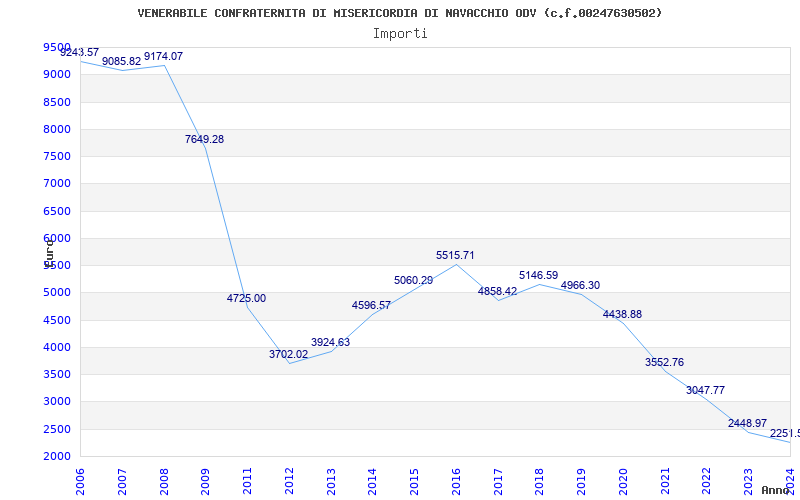Select the 9085.82 data label
Image resolution: width=800 pixels, height=500 pixels.
(121, 61)
